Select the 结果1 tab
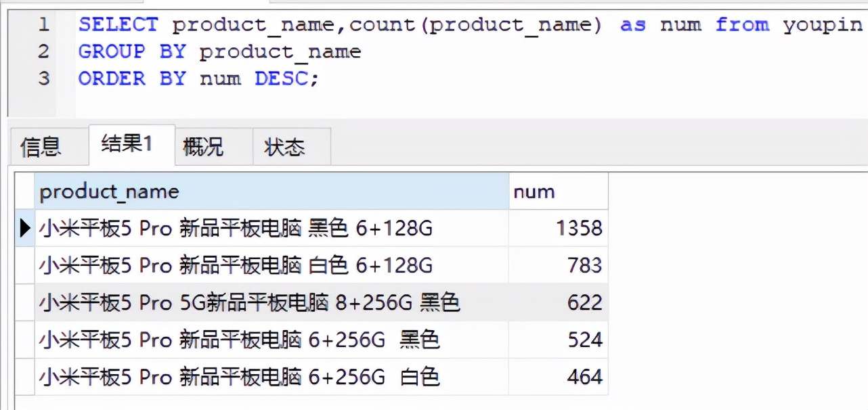Screen dimensions: 868x410 (131, 144)
